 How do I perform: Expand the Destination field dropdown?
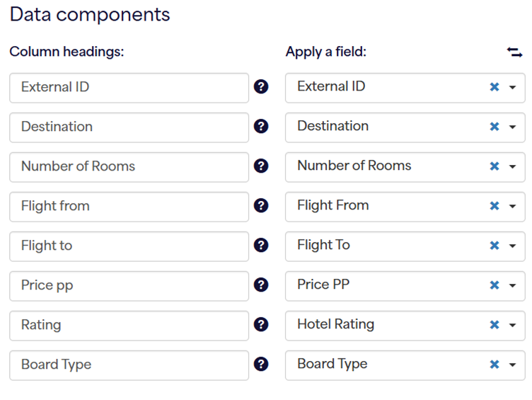pyautogui.click(x=512, y=127)
